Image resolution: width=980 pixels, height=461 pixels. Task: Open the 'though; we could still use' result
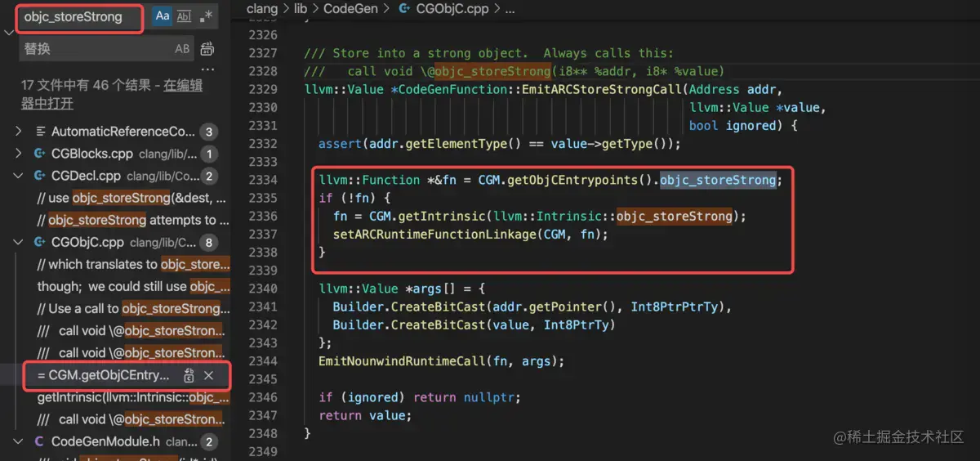(x=131, y=287)
